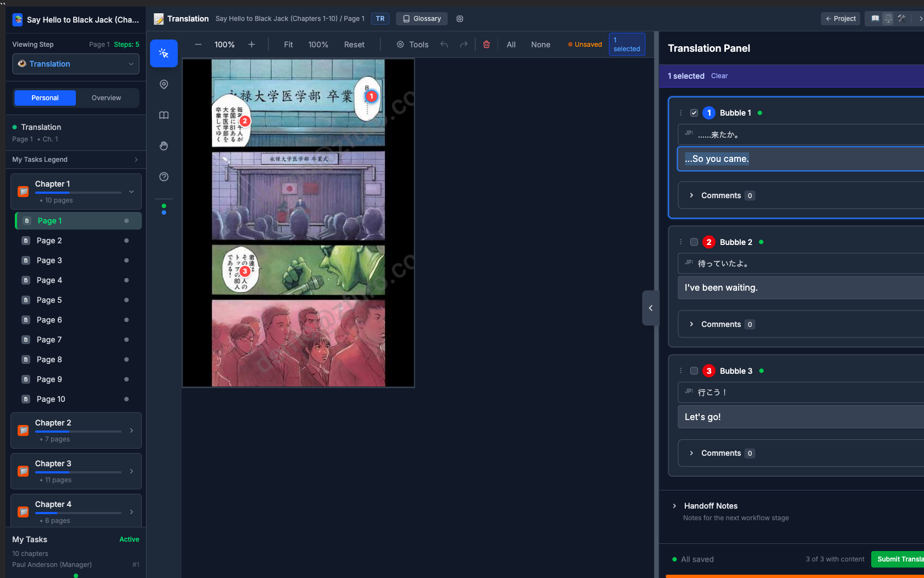
Task: Select All bubbles
Action: pyautogui.click(x=511, y=45)
